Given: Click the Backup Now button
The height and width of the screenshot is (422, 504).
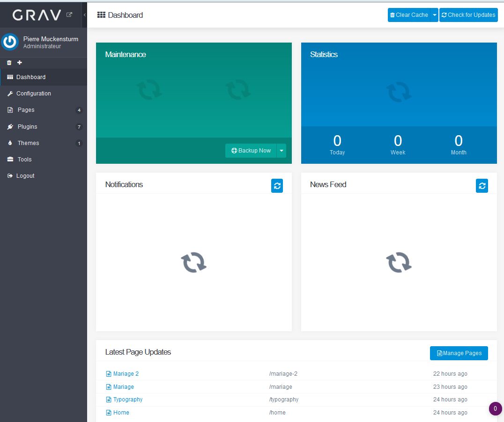Looking at the screenshot, I should (x=251, y=151).
